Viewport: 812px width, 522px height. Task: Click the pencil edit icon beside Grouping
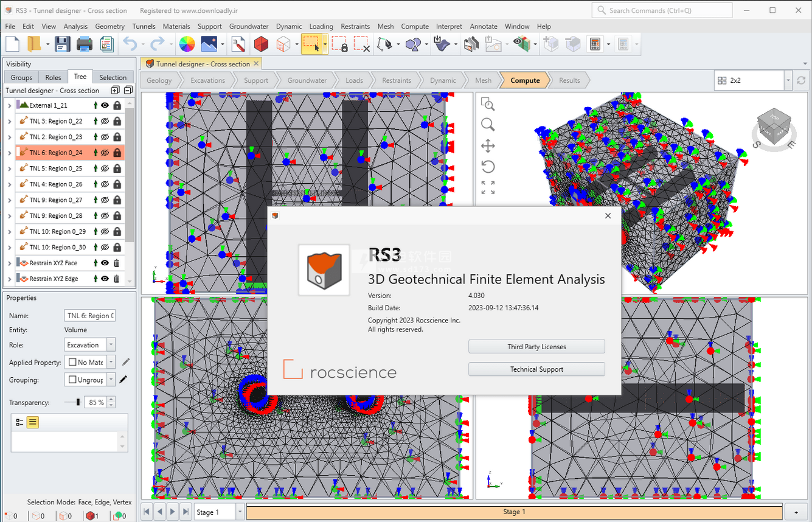coord(123,380)
